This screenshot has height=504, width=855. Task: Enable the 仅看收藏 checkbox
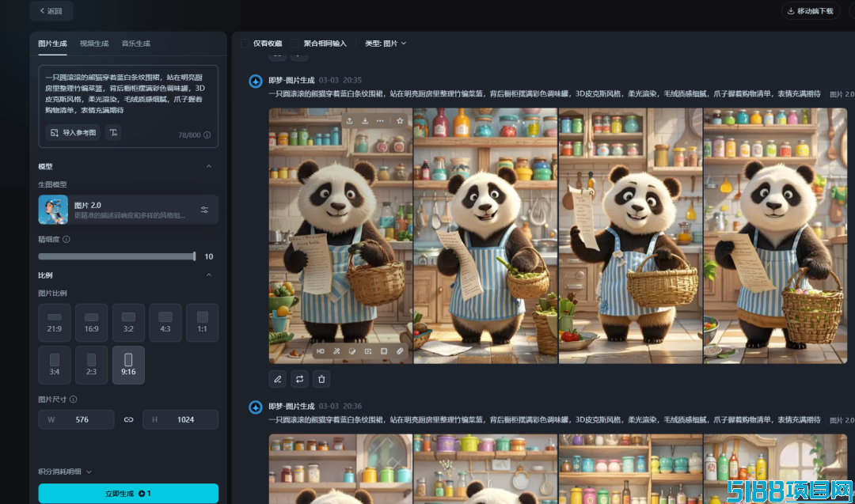coord(245,44)
